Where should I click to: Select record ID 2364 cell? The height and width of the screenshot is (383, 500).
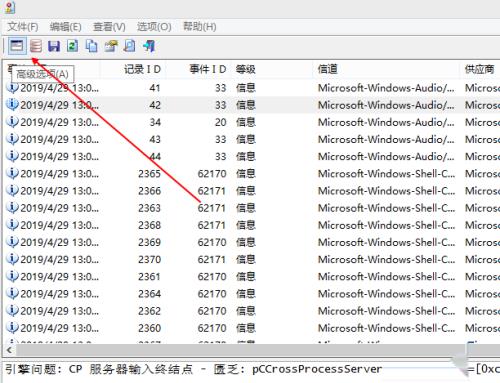pos(150,294)
